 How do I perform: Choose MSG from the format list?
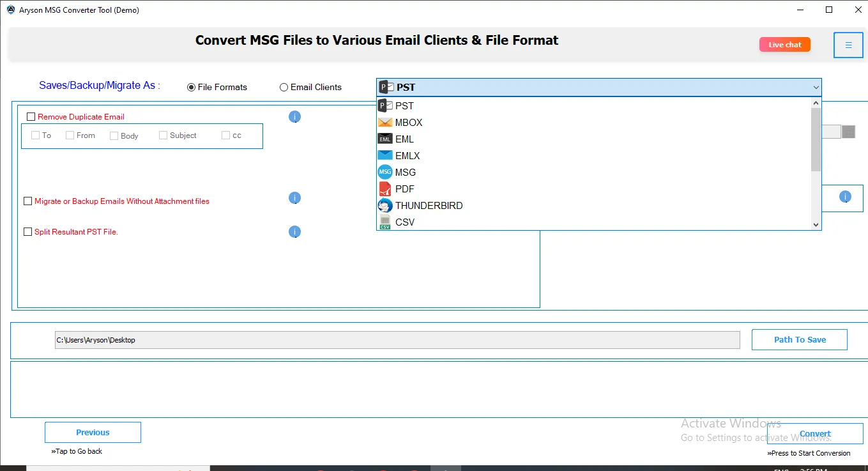[x=593, y=172]
